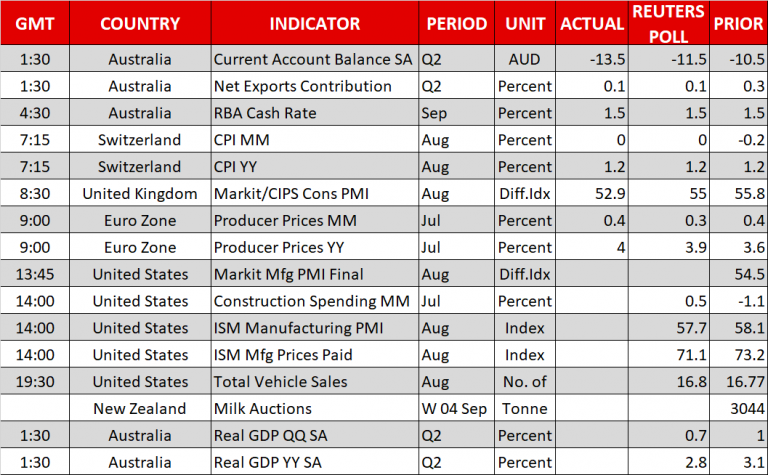Image resolution: width=768 pixels, height=475 pixels.
Task: Select the COUNTRY column header
Action: [139, 24]
